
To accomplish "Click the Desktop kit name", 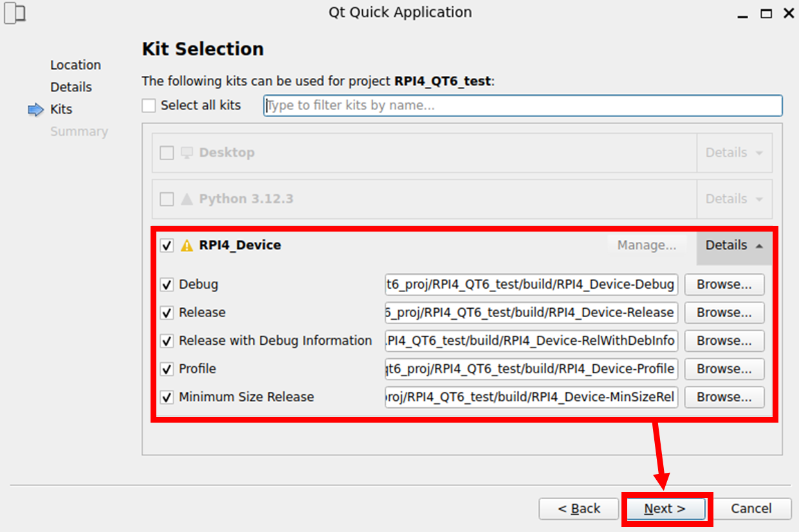I will click(x=226, y=153).
